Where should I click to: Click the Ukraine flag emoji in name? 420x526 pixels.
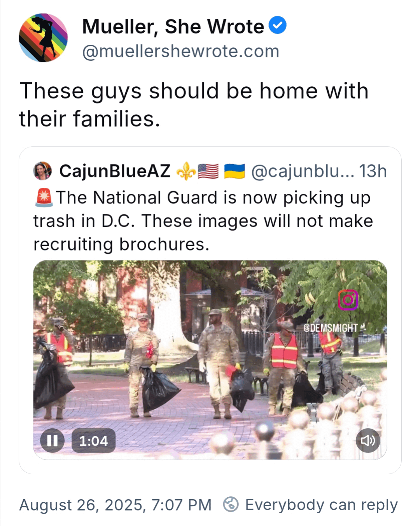point(234,171)
